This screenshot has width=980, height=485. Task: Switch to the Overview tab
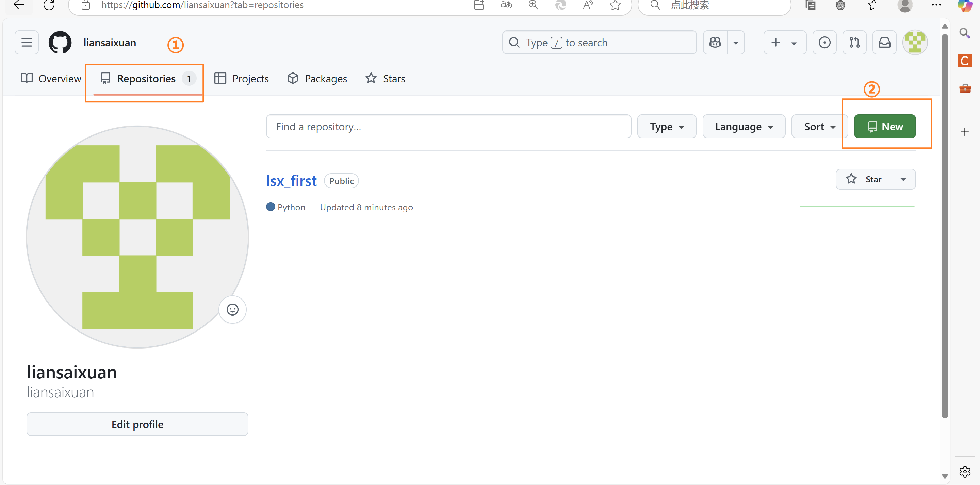point(51,79)
